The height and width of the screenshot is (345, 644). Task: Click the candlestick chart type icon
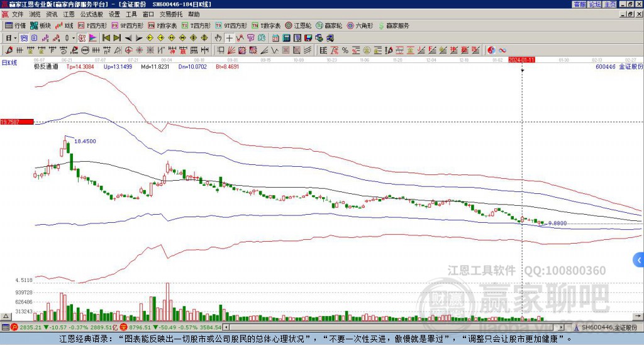(x=67, y=38)
